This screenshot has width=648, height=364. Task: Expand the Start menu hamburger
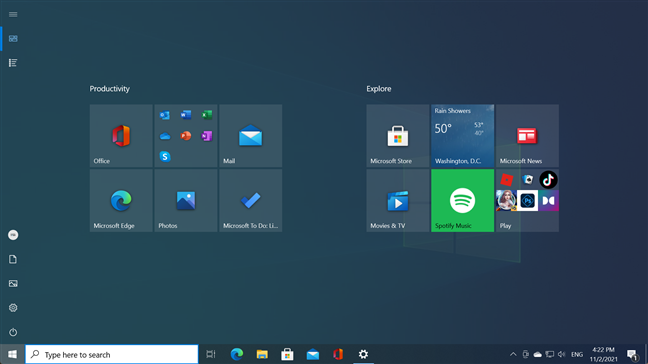click(13, 14)
